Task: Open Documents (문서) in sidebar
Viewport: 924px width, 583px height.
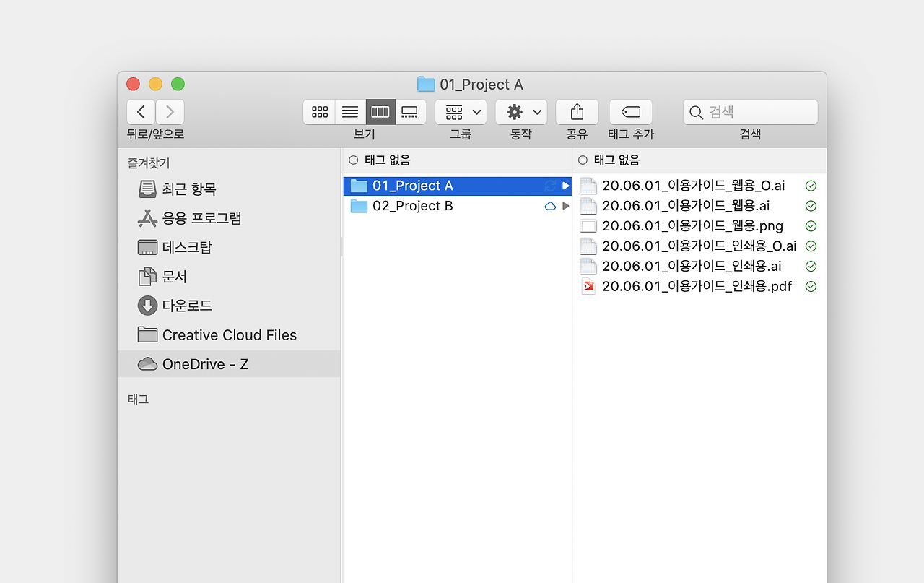Action: [x=229, y=277]
